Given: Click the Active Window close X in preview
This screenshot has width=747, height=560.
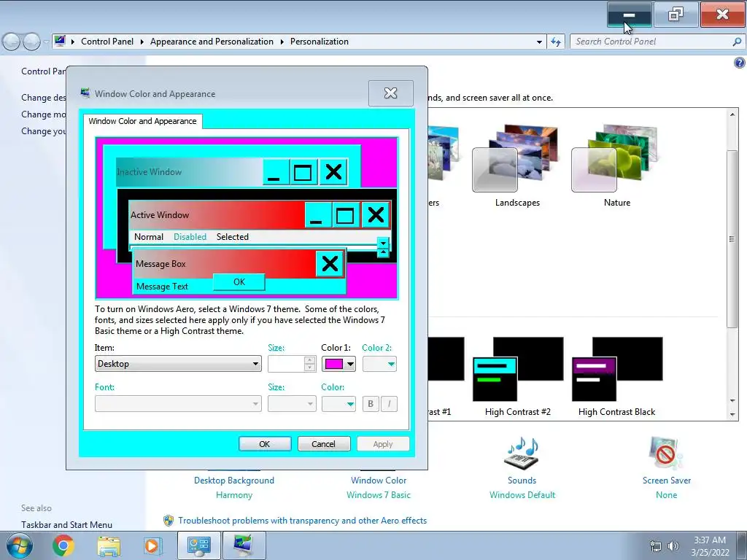Looking at the screenshot, I should [376, 215].
